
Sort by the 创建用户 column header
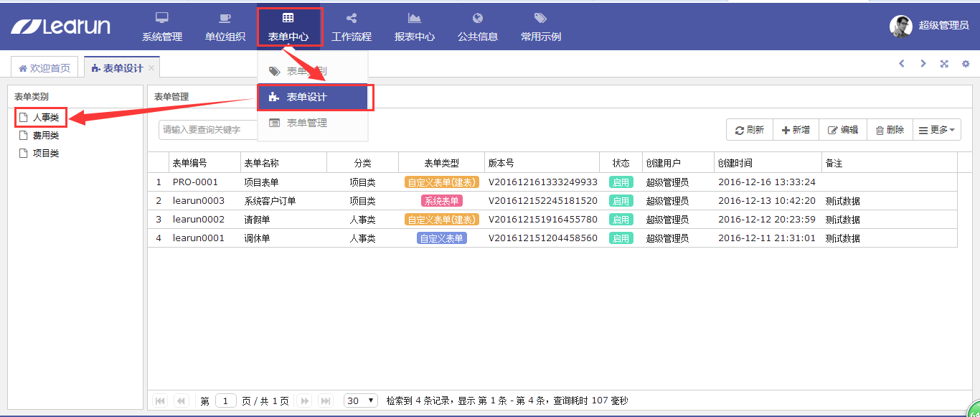coord(678,164)
